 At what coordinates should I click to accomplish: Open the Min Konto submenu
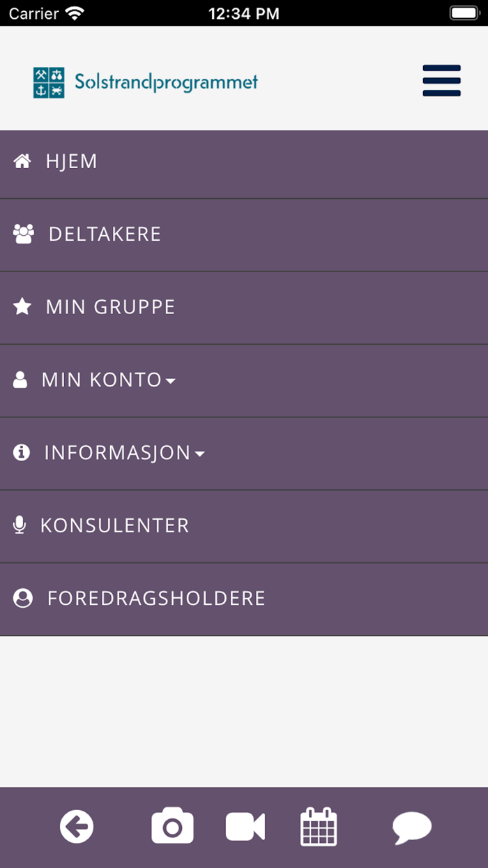coord(102,380)
